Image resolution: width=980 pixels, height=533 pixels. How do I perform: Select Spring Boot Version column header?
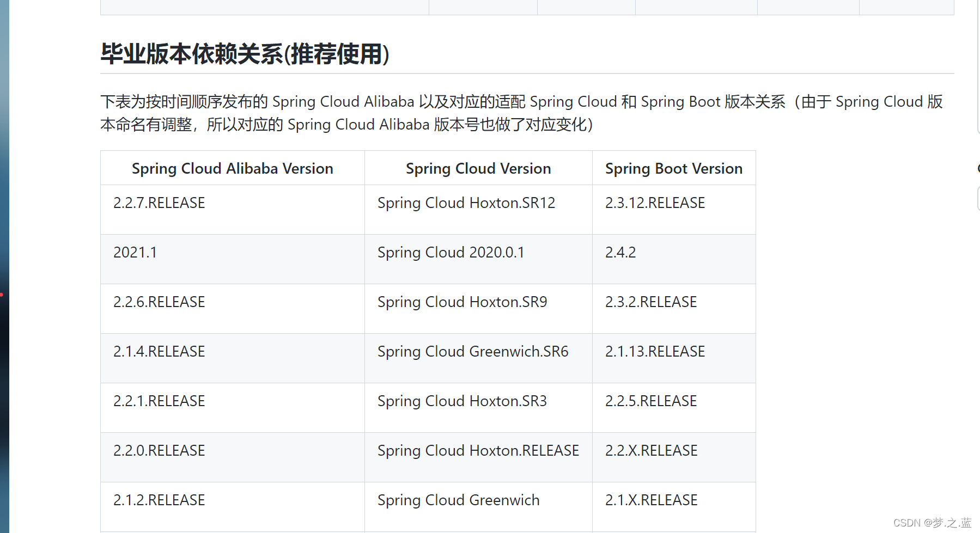click(674, 168)
